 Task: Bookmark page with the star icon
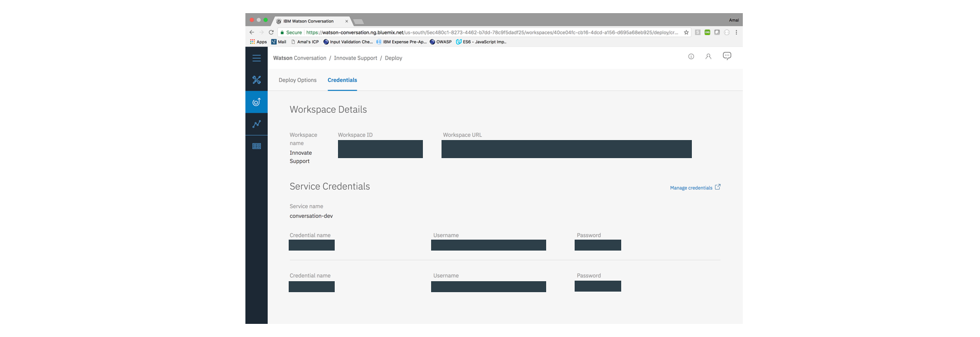coord(686,32)
